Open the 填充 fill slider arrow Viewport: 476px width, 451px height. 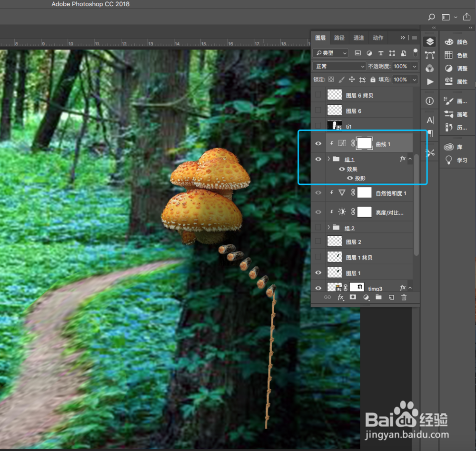pyautogui.click(x=415, y=80)
